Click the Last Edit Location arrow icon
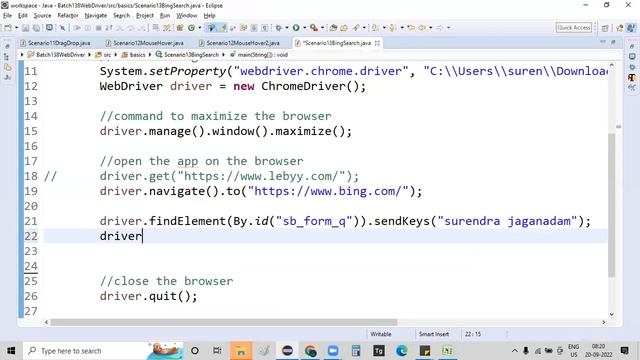Screen dimensions: 640x360 411,28
